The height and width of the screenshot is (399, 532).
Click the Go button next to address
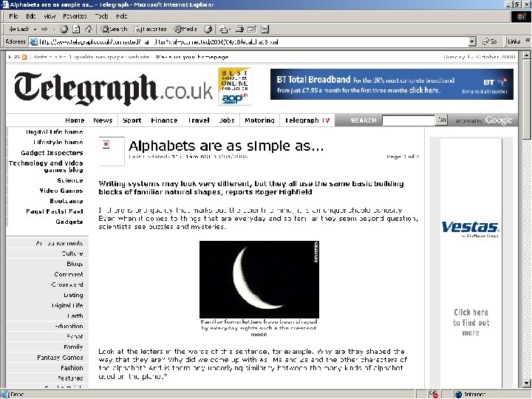pos(490,41)
